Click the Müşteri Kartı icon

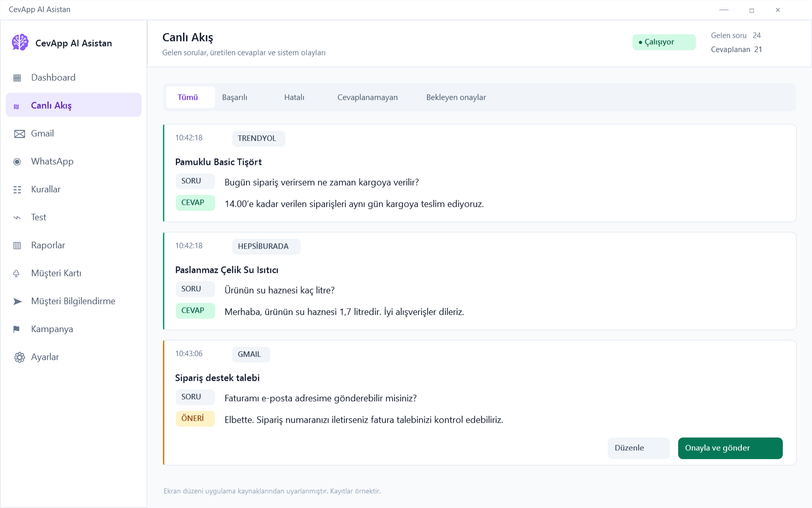(16, 273)
